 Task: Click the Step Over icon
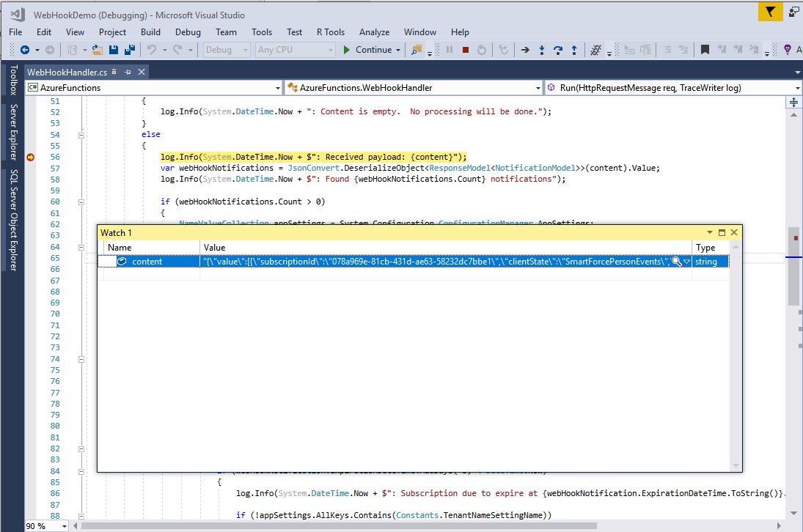[x=558, y=50]
